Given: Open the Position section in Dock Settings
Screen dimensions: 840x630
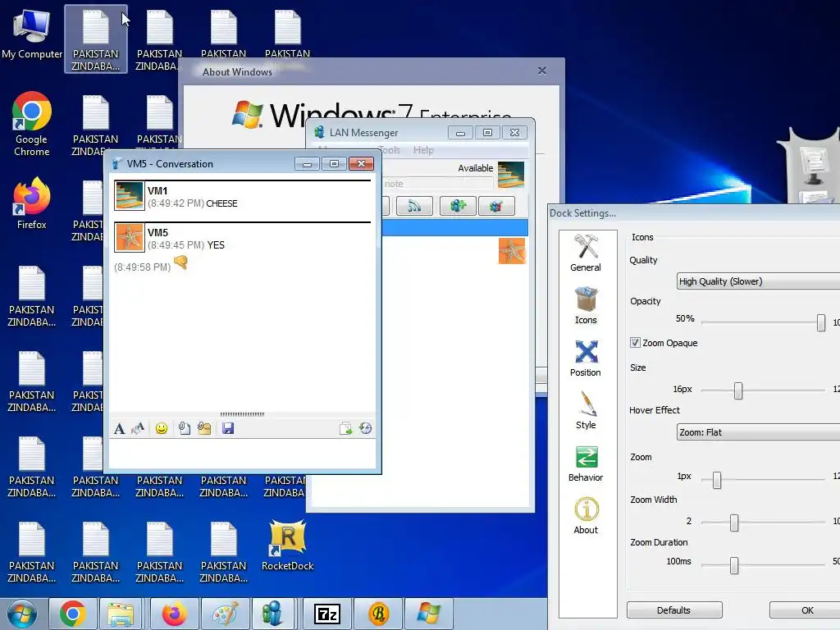Looking at the screenshot, I should click(x=586, y=358).
